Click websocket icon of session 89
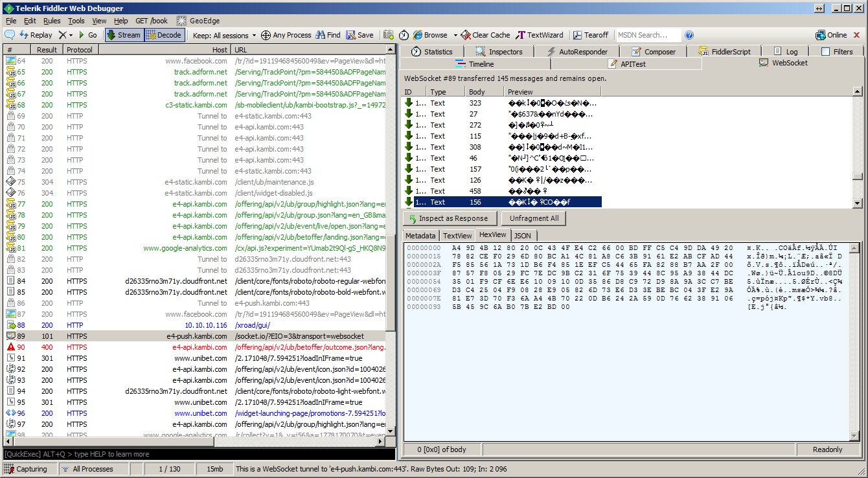868x478 pixels. [x=11, y=336]
